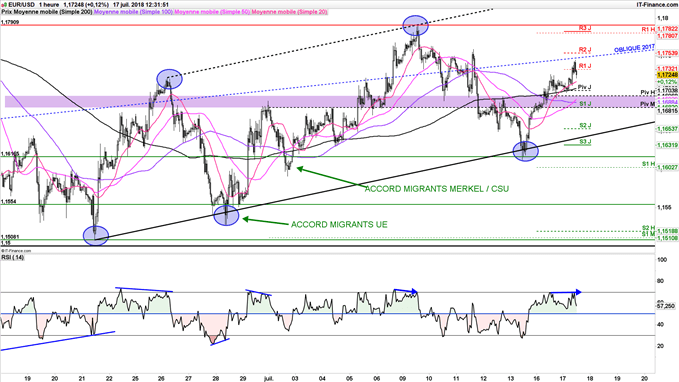Click the '1,16815' price axis tag

pos(667,111)
